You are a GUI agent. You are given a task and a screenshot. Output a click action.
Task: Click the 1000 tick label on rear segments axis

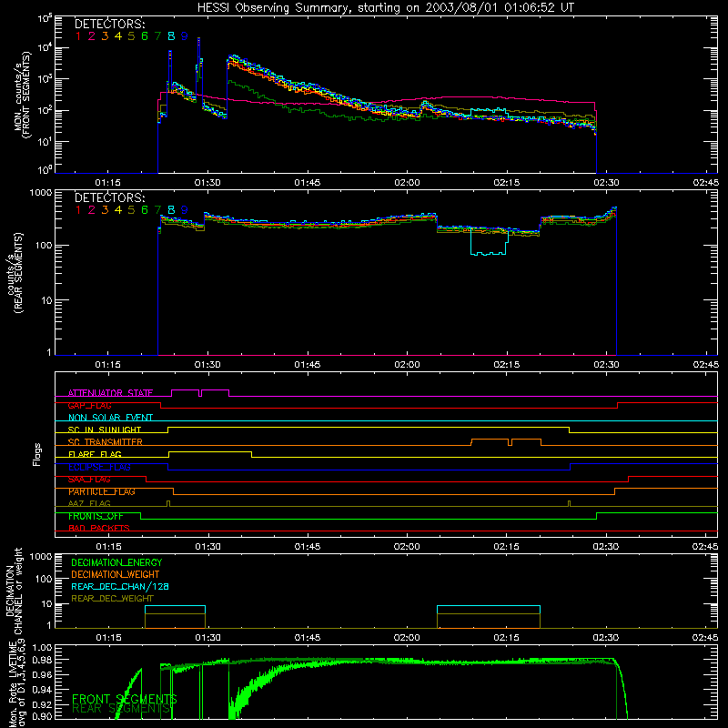coord(41,192)
